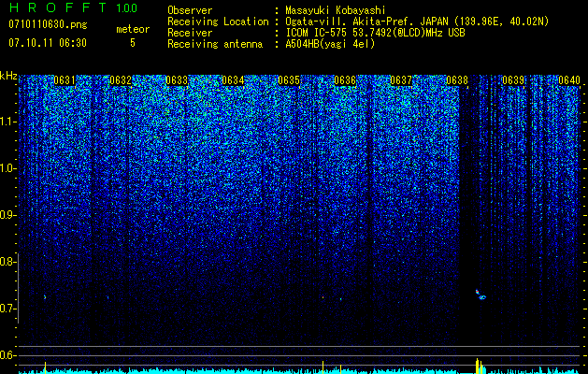
Task: Click the 0635 time marker
Action: 289,80
